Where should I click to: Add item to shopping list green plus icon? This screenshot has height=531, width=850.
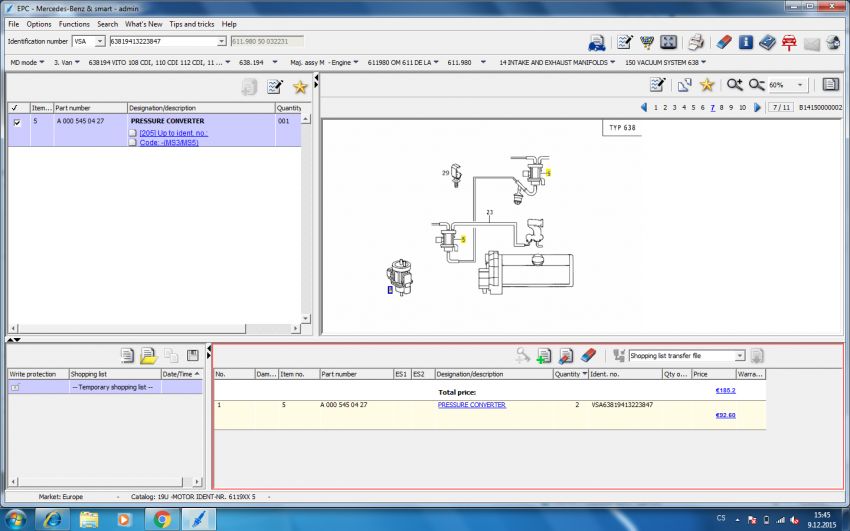[544, 355]
